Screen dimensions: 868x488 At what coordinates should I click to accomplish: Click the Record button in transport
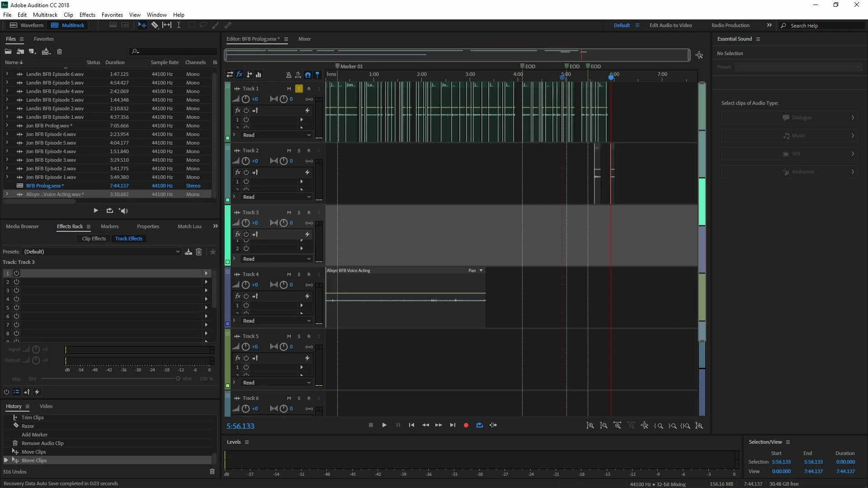tap(466, 425)
